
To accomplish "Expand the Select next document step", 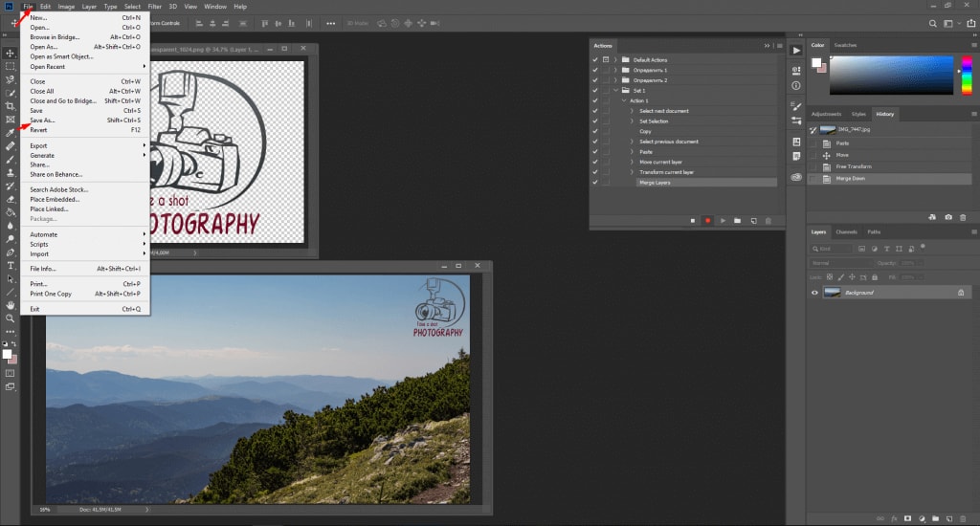I will (632, 111).
